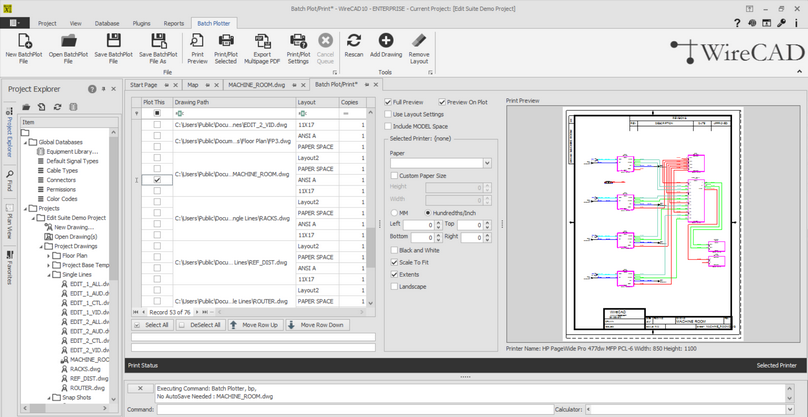808x417 pixels.
Task: Open the Paper dropdown
Action: coord(487,163)
